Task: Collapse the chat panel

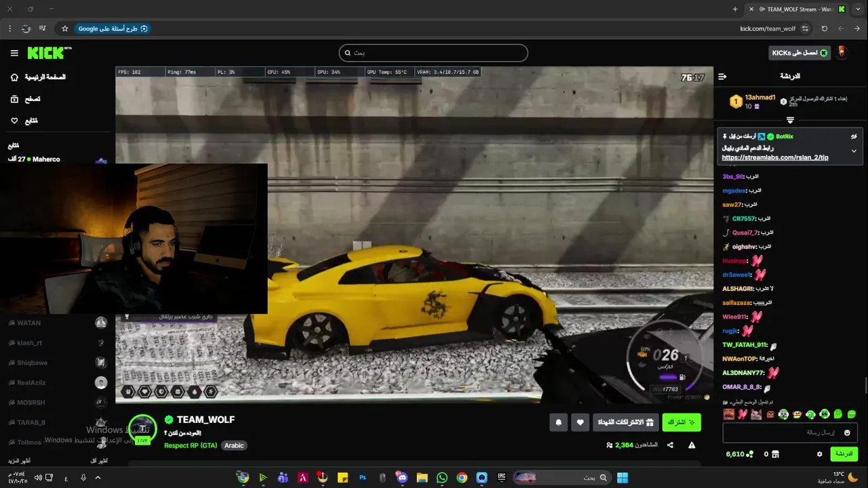Action: tap(722, 77)
